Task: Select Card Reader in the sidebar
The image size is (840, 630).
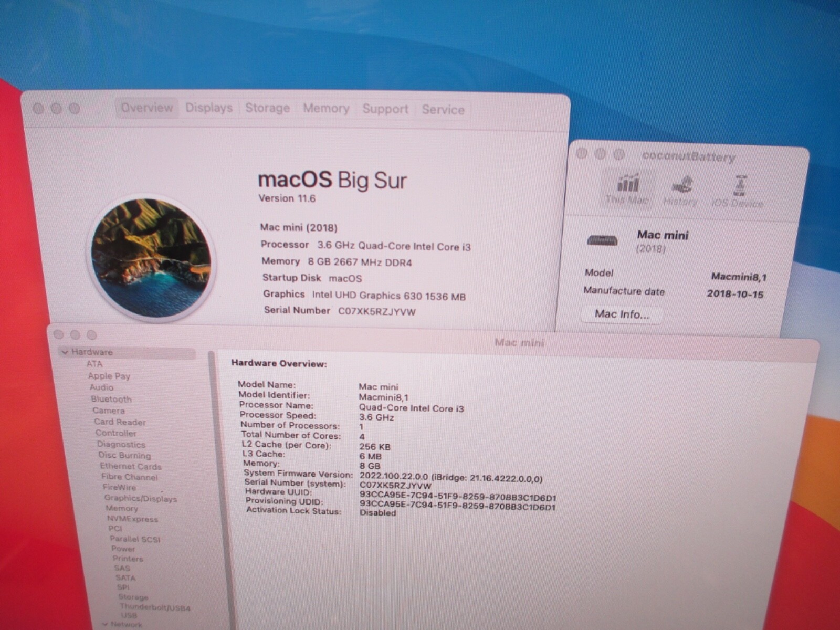Action: click(120, 422)
